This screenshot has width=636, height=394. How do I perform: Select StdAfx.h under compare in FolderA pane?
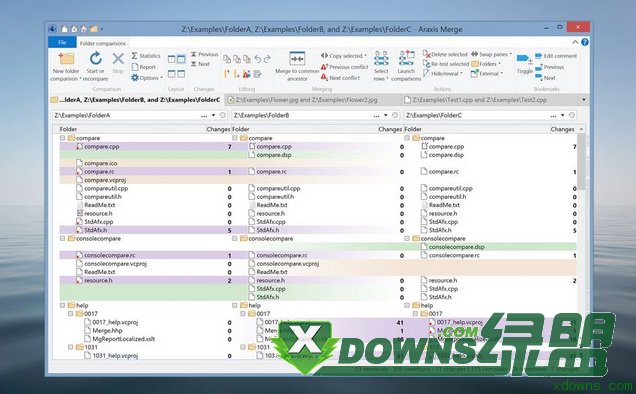96,230
